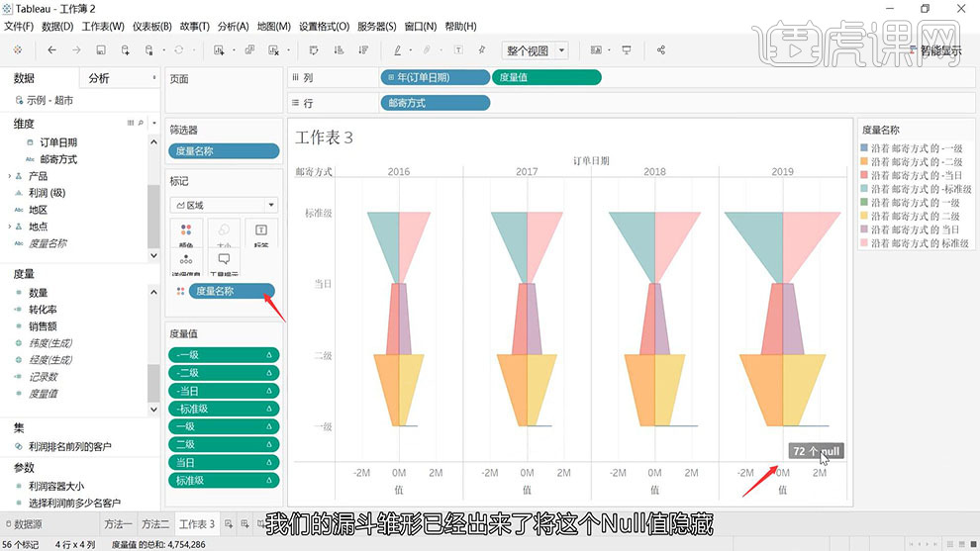Click the 度量名称 pill in Filters
Screen dimensions: 980x551
tap(224, 150)
